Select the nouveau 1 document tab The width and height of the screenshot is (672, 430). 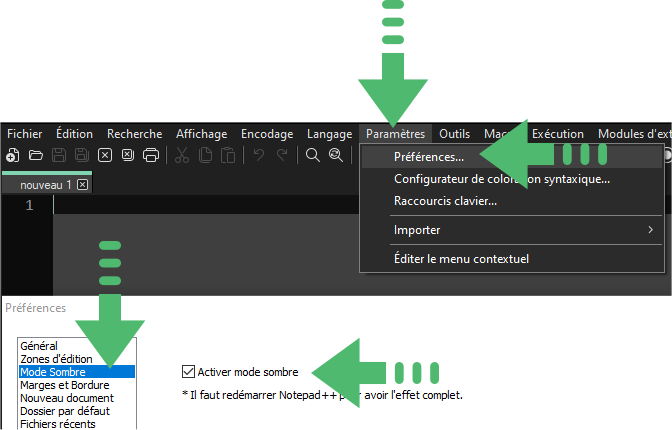(46, 185)
